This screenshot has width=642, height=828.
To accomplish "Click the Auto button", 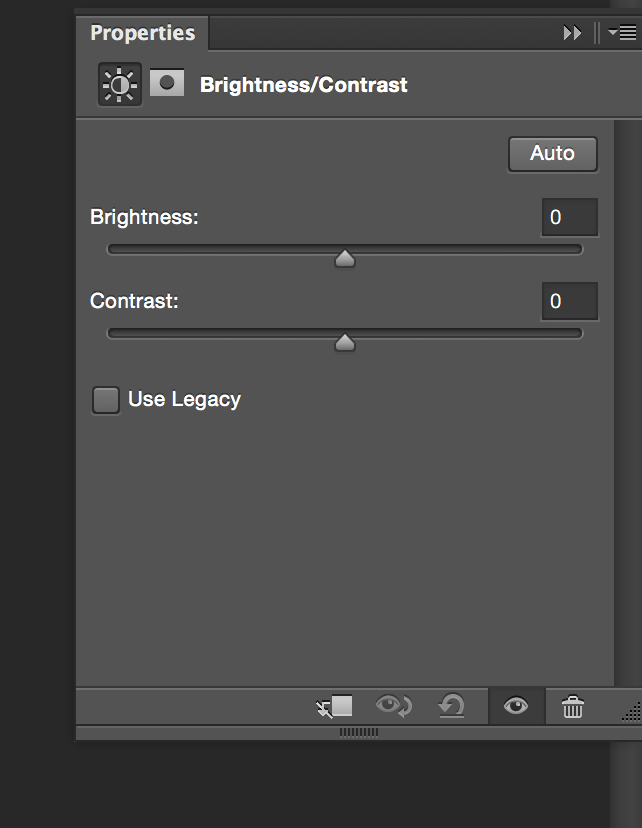I will click(x=552, y=154).
